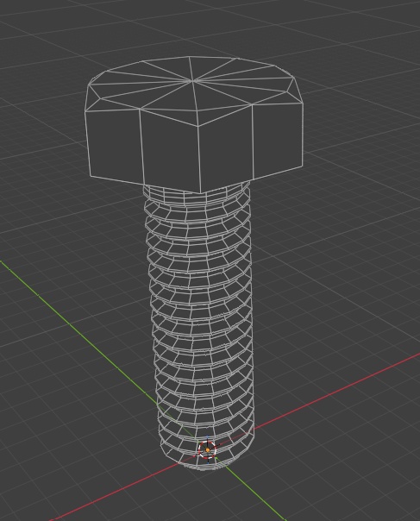420x521 pixels.
Task: Select the orange object origin dot
Action: [208, 450]
